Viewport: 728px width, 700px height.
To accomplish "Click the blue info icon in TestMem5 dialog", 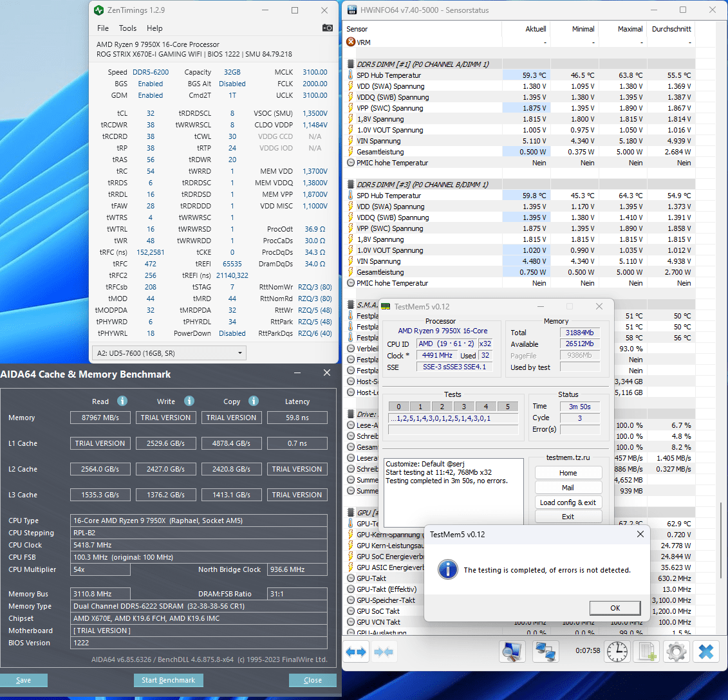I will point(447,569).
